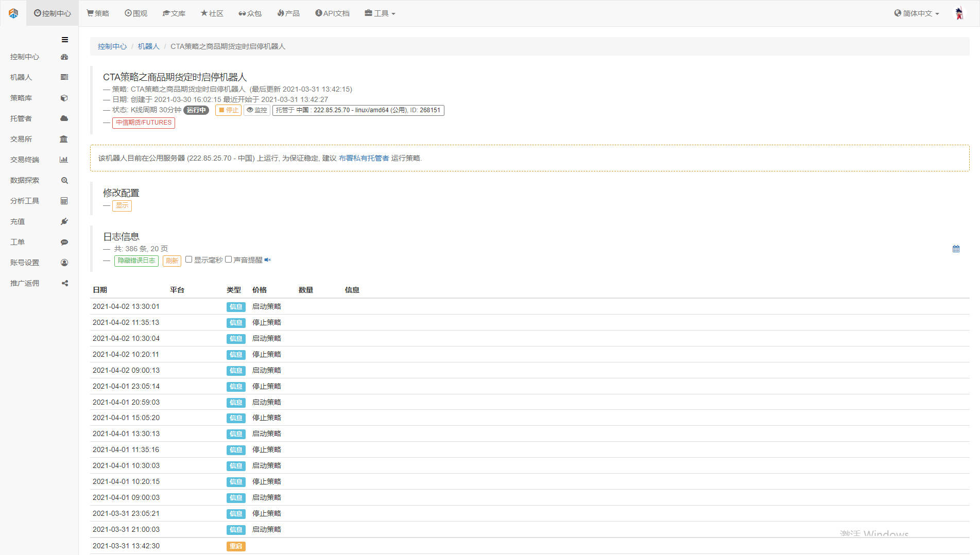This screenshot has width=980, height=555.
Task: Click the speaker icon next to 声音提醒
Action: point(267,260)
